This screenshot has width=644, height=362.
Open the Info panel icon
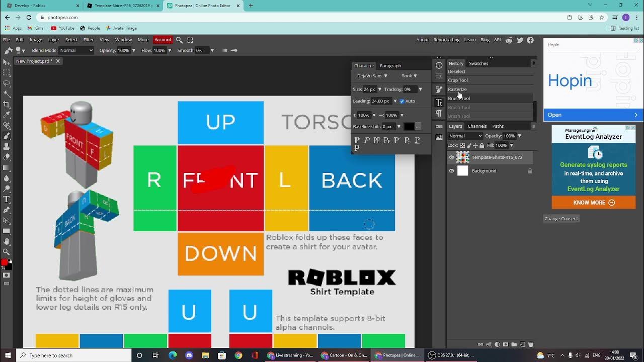439,65
